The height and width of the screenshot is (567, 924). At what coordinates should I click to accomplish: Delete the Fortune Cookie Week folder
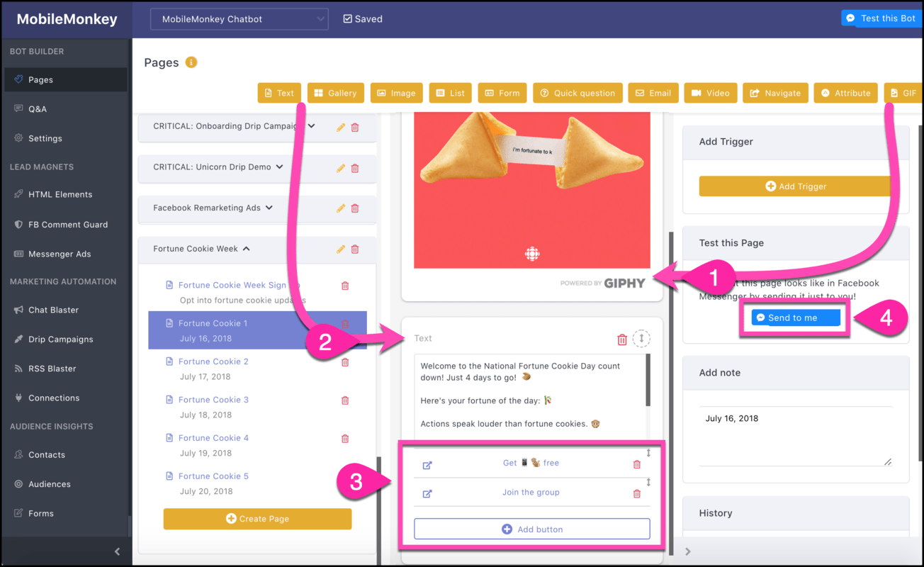pyautogui.click(x=355, y=249)
